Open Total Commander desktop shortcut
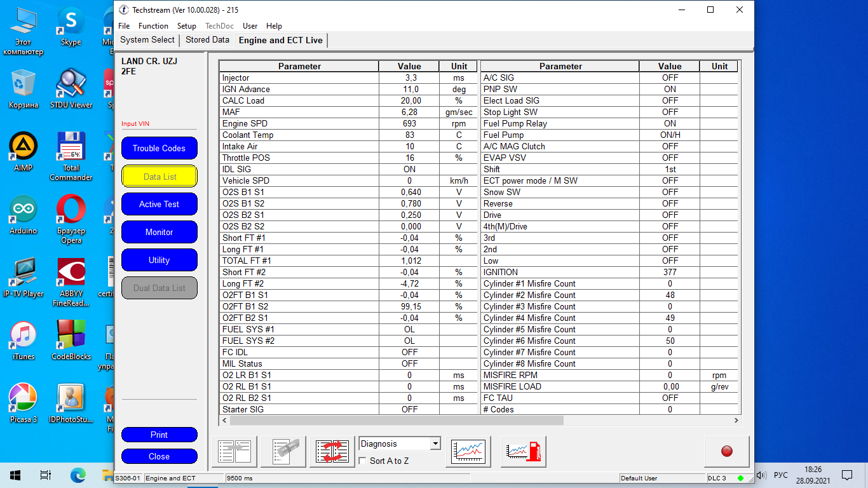Viewport: 868px width, 488px height. pos(71,156)
